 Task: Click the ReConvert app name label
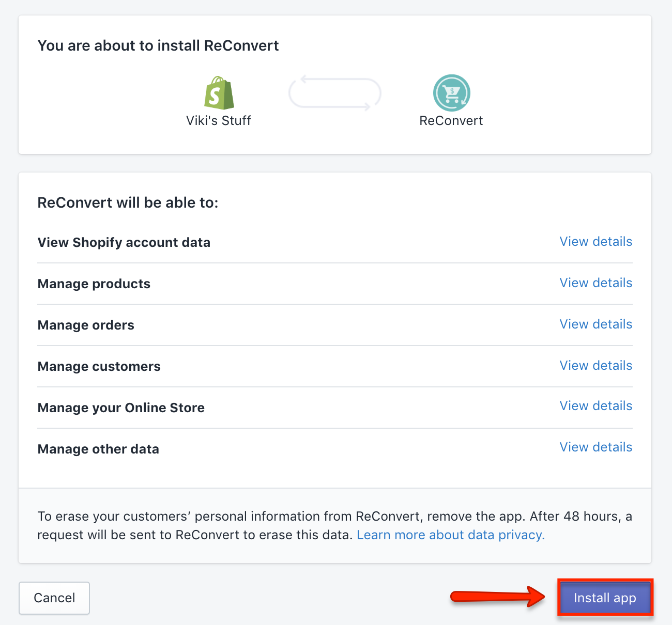451,121
